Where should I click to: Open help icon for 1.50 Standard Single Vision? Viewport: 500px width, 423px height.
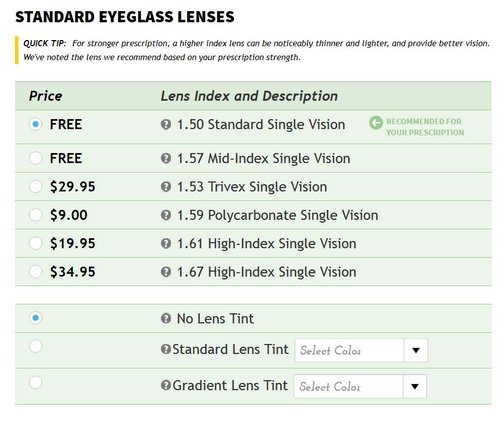[166, 125]
